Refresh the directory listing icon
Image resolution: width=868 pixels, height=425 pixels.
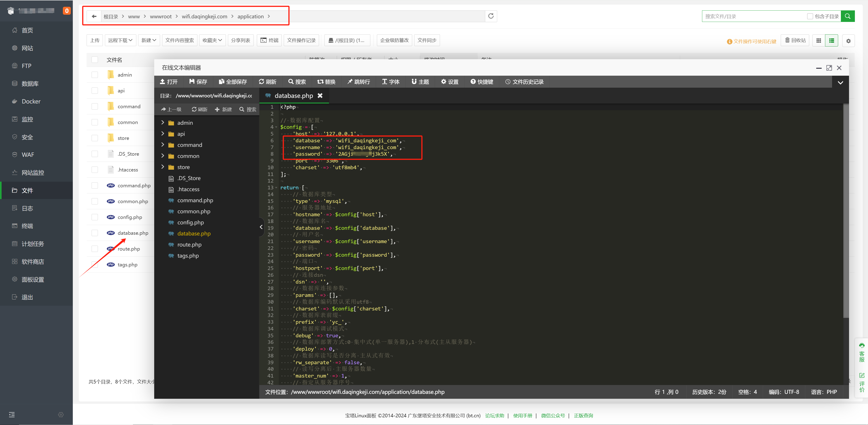click(x=491, y=16)
